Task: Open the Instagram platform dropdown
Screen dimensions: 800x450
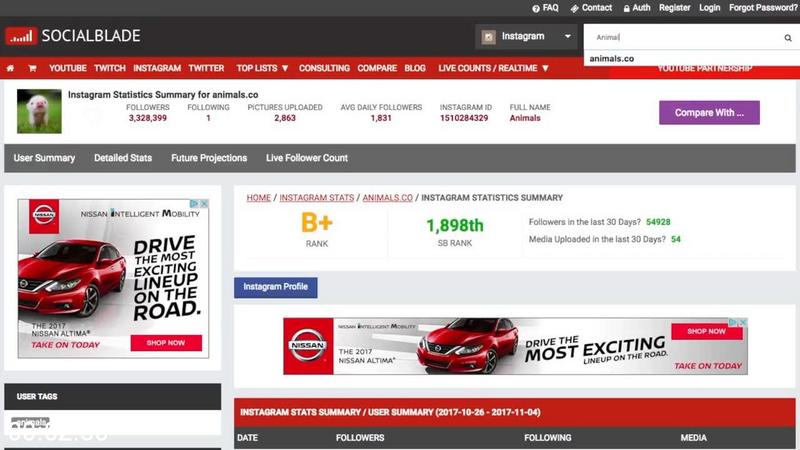Action: pos(526,37)
